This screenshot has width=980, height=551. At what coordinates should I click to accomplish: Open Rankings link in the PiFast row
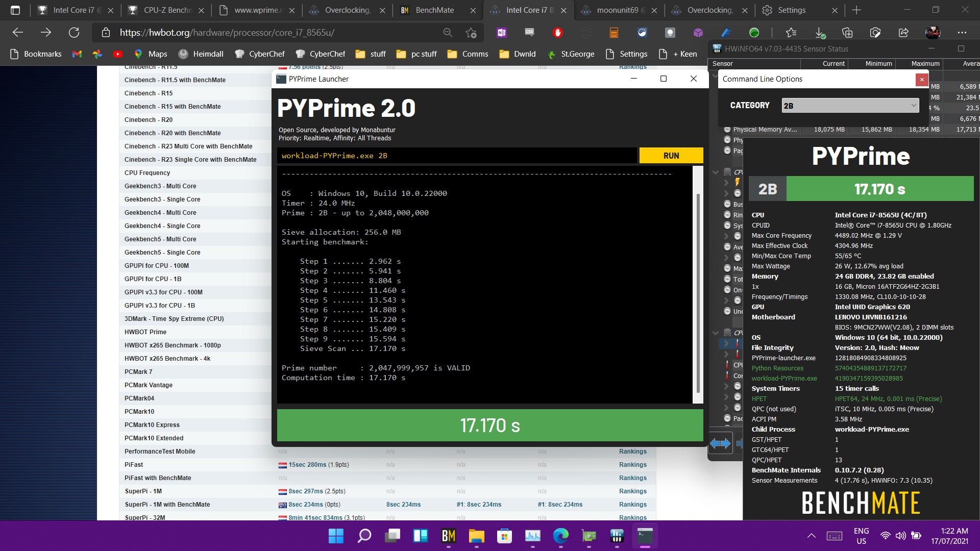tap(633, 465)
